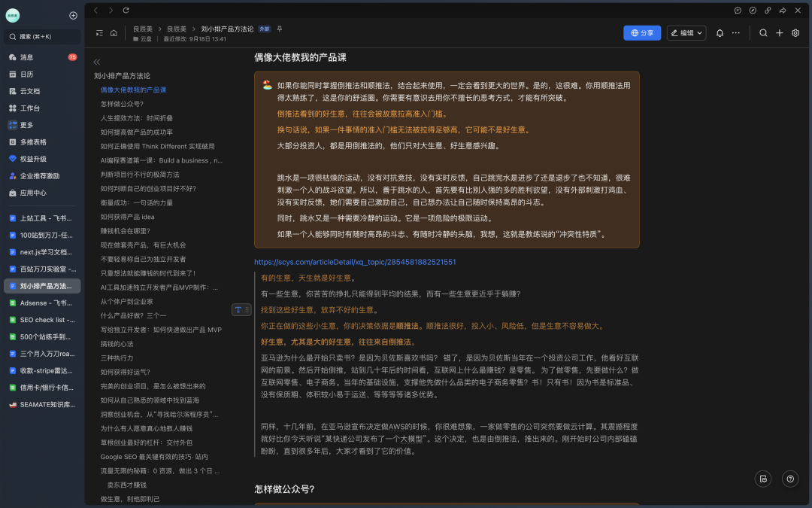Open pinned sheet SEO check list in sidebar
812x508 pixels.
pos(42,320)
